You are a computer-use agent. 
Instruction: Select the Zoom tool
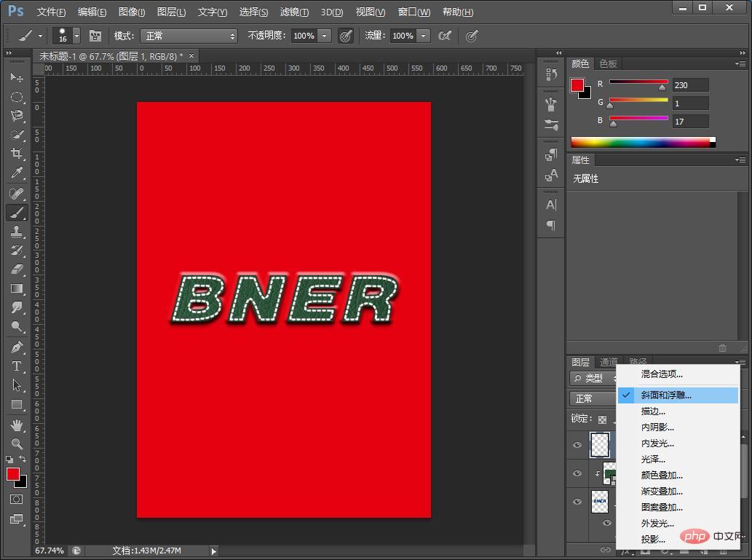coord(16,443)
